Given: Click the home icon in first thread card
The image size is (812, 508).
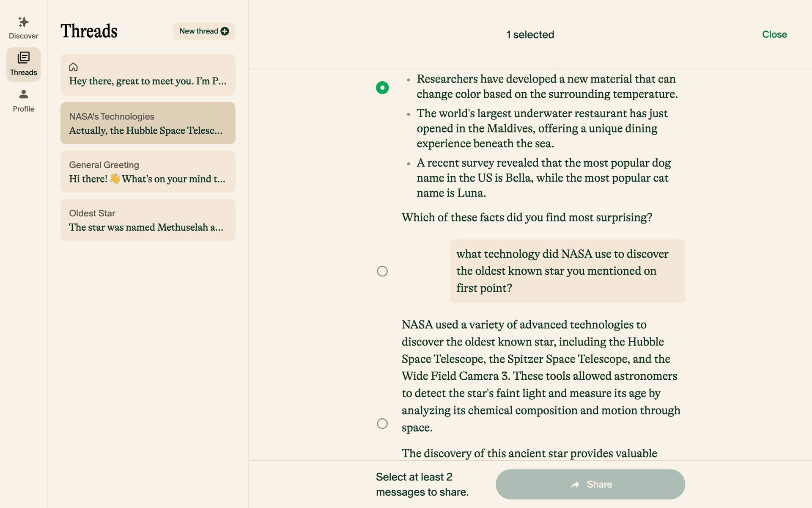Looking at the screenshot, I should tap(73, 67).
